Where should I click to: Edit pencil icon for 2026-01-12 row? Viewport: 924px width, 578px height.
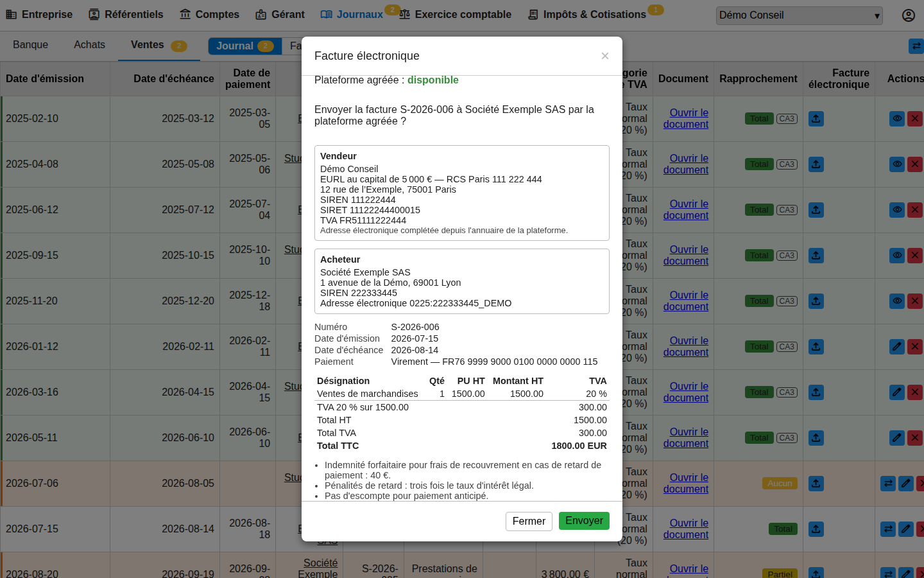tap(897, 347)
